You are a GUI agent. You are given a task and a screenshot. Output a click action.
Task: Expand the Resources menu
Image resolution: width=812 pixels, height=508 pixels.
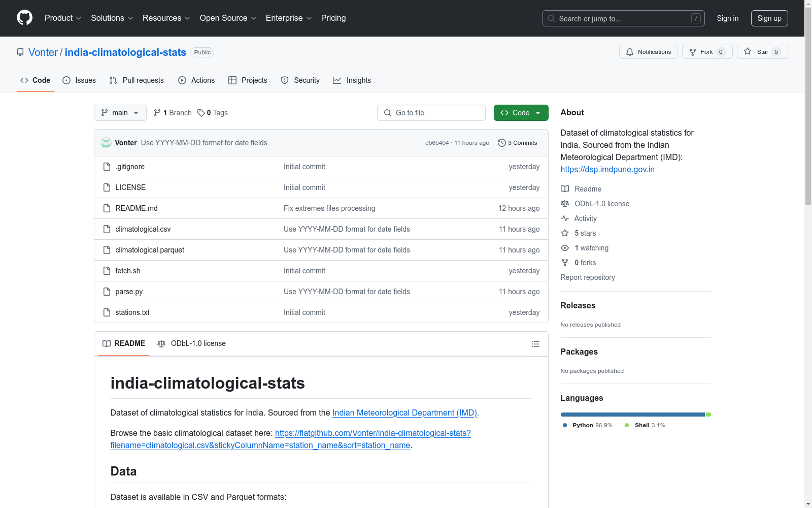pos(166,18)
